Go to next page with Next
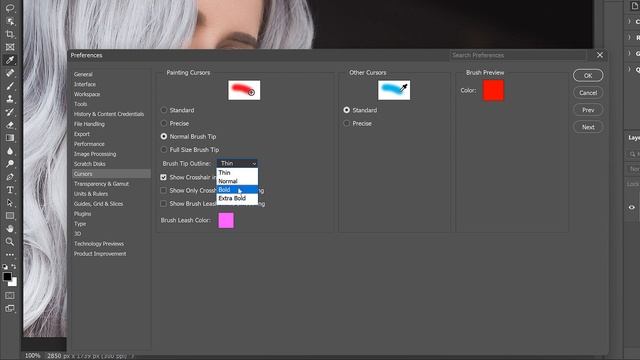Screen dimensions: 640x360 (588, 127)
